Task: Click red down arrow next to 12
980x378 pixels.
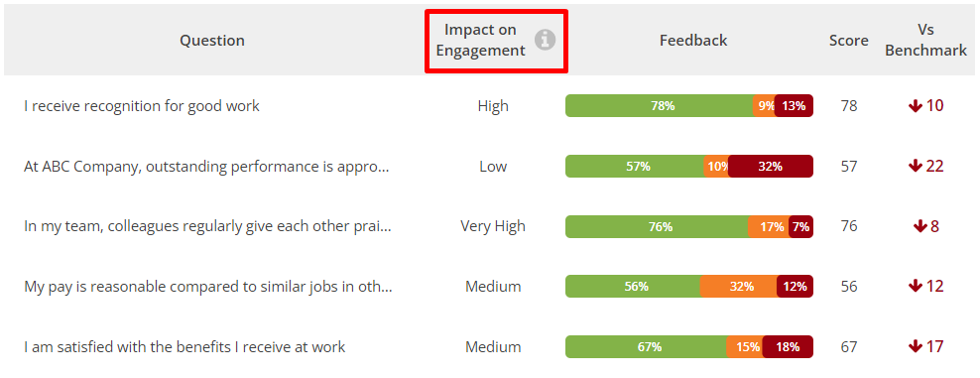Action: pyautogui.click(x=915, y=287)
